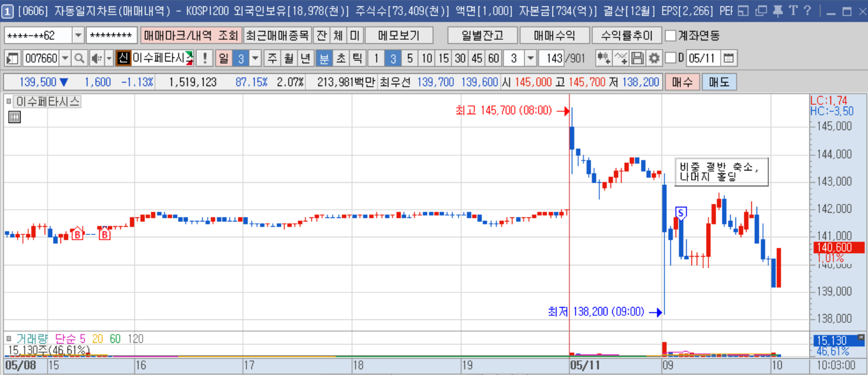Click the first B buy marker on chart

77,234
